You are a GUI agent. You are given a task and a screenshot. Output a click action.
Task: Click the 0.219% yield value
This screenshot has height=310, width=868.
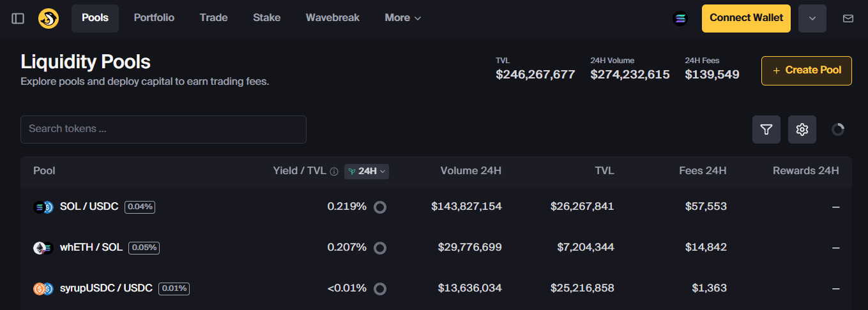(x=347, y=207)
